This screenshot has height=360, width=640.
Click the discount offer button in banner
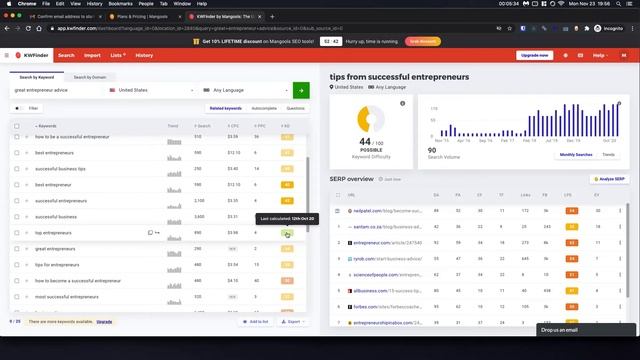coord(423,41)
